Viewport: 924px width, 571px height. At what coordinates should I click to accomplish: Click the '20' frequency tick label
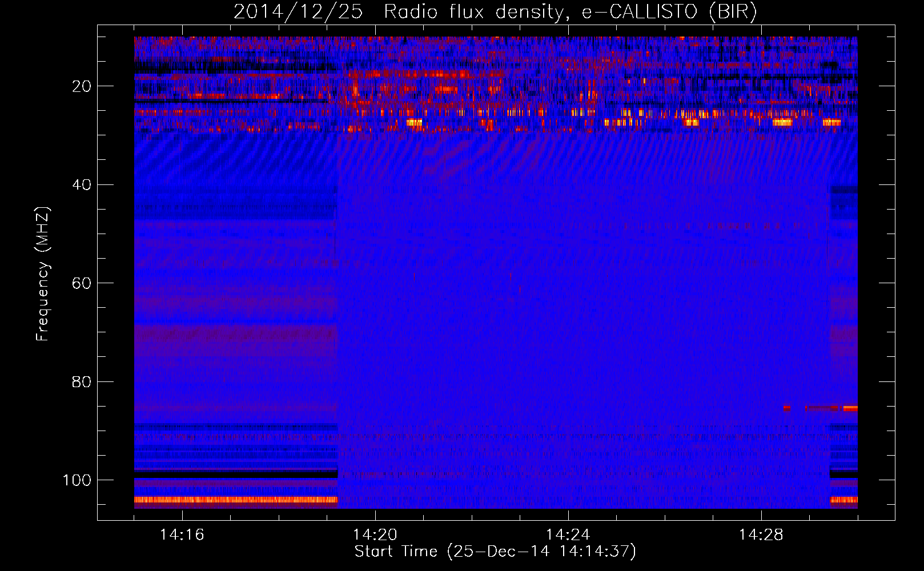(x=82, y=86)
